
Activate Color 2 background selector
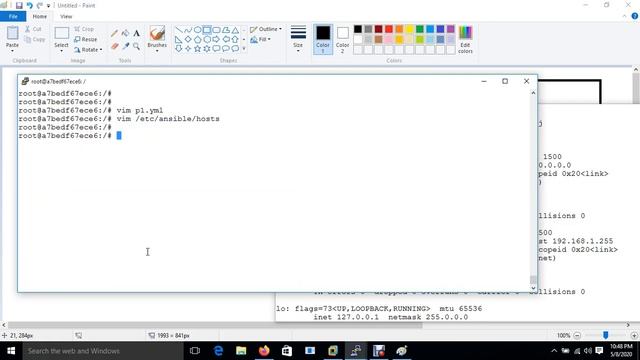coord(342,39)
